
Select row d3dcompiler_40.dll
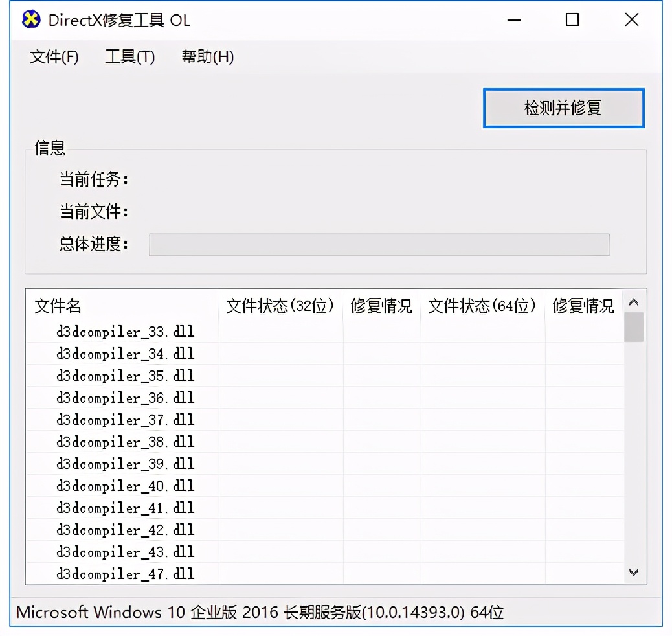pos(325,486)
